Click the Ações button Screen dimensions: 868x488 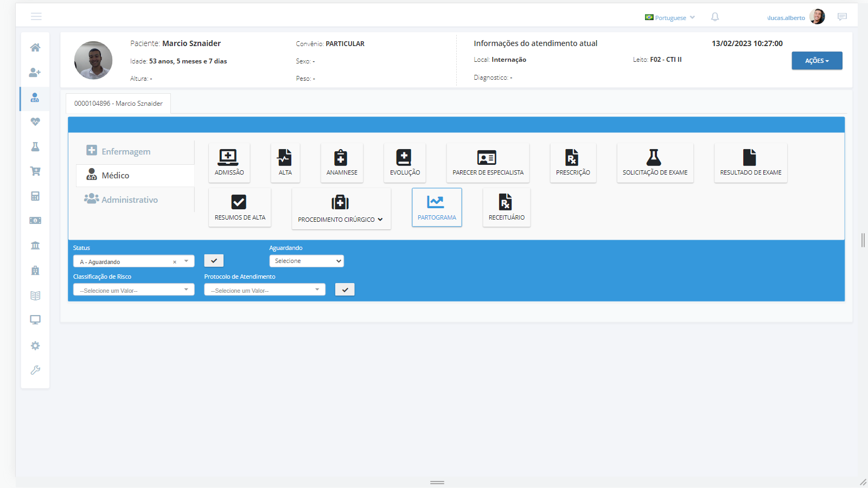pos(816,61)
